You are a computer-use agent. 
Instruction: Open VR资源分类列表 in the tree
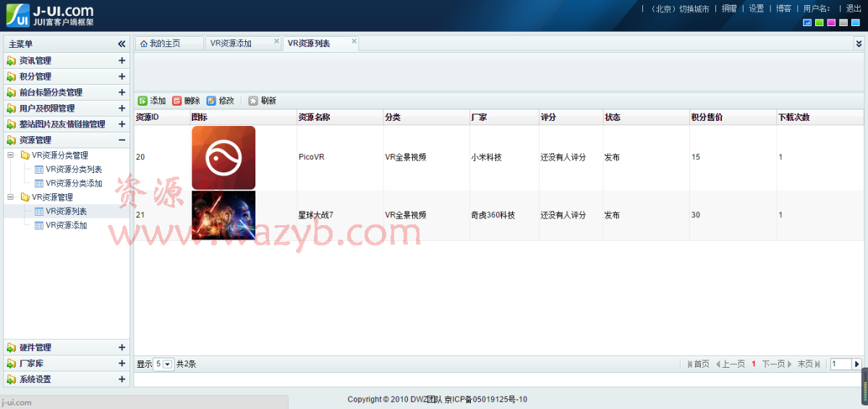(x=74, y=169)
